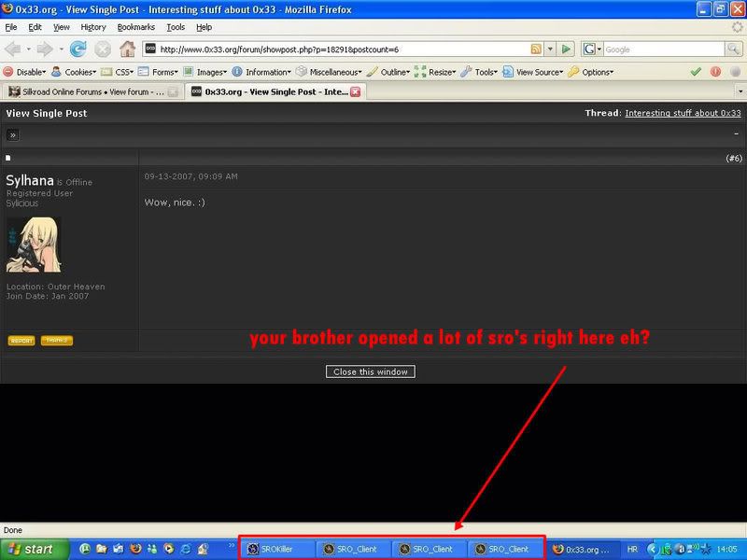The height and width of the screenshot is (560, 747).
Task: Click the Google search input field
Action: pos(664,49)
